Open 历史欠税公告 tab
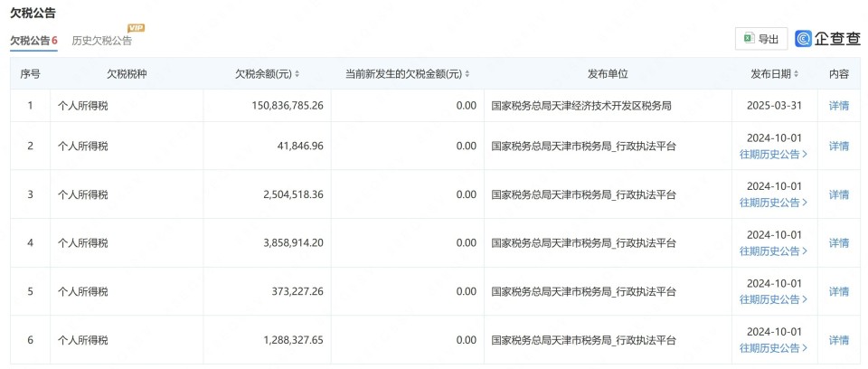Screen dimensions: 868x369 click(102, 41)
